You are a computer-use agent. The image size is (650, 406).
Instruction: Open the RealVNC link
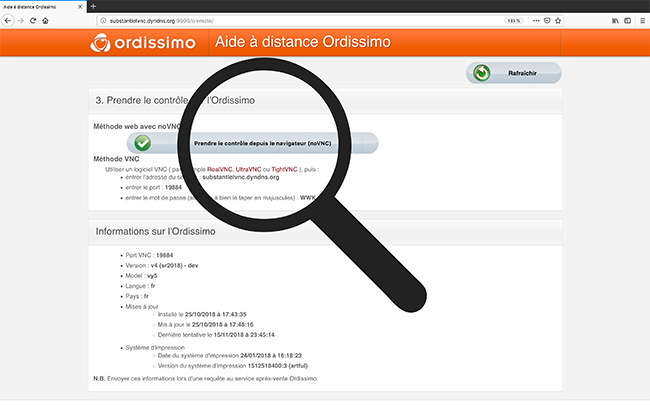point(220,170)
